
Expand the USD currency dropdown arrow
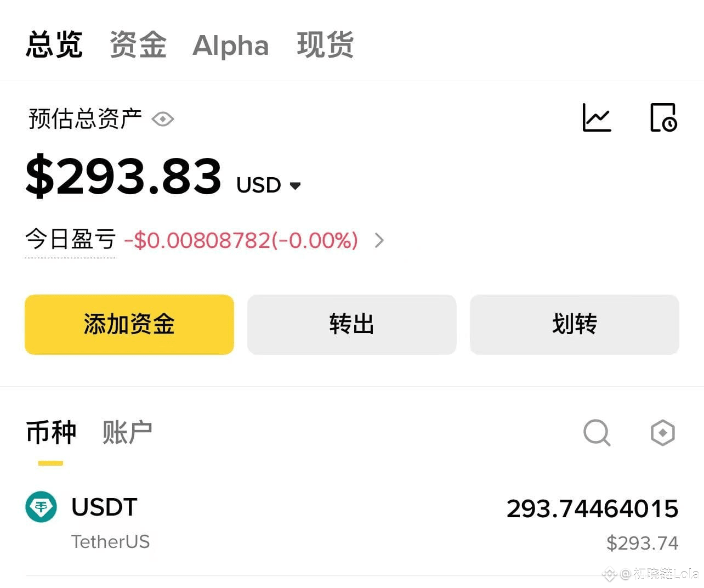tap(295, 186)
